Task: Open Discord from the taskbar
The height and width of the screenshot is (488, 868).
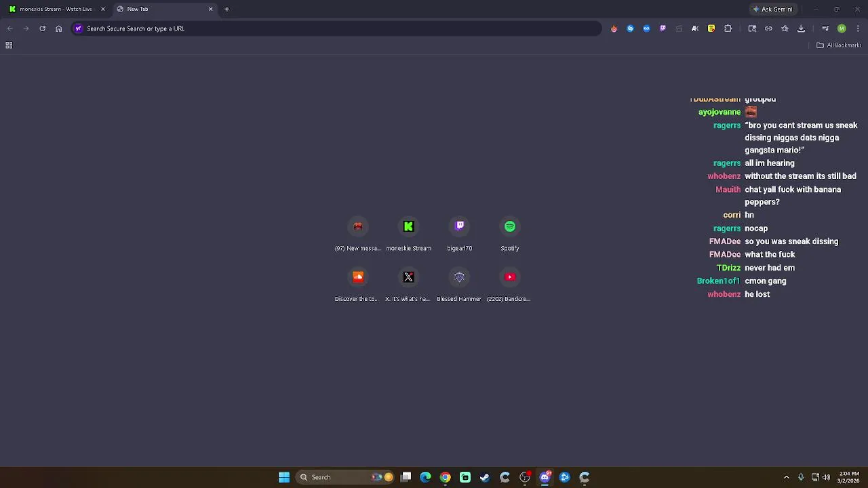Action: 545,477
